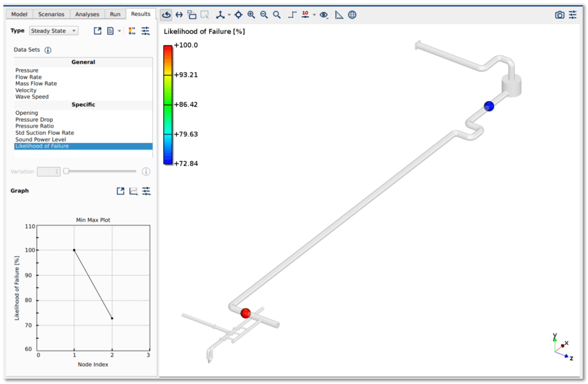The width and height of the screenshot is (588, 384).
Task: Select the Sound Power Level entry
Action: click(x=83, y=139)
